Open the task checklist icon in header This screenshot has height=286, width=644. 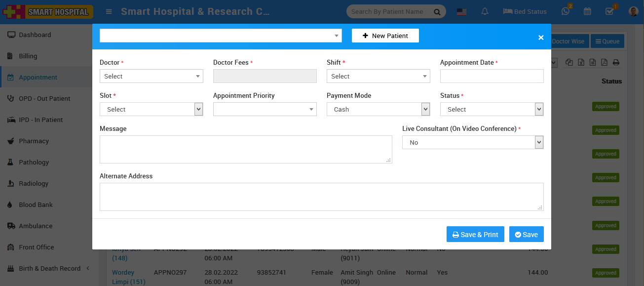point(609,11)
